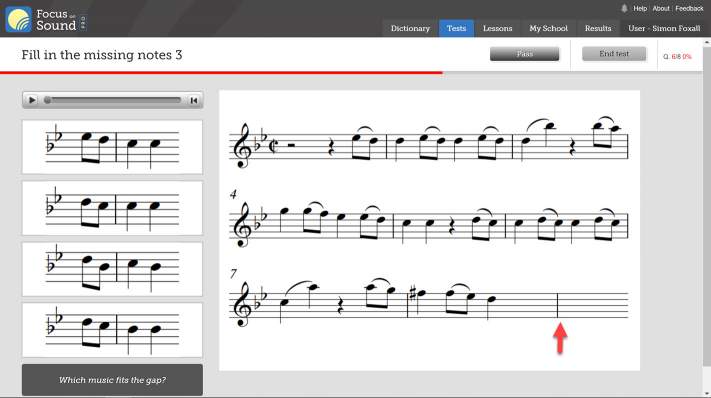Open the Dictionary tab
This screenshot has width=711, height=398.
click(x=410, y=28)
